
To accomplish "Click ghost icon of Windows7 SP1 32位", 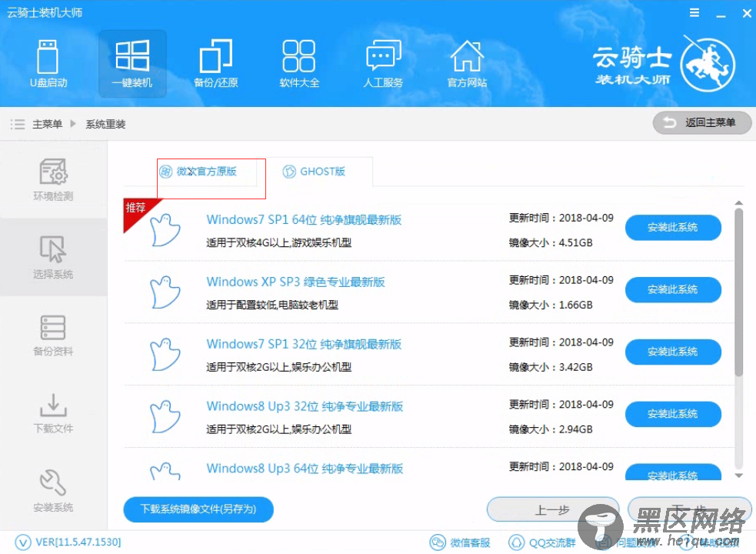I will point(165,354).
